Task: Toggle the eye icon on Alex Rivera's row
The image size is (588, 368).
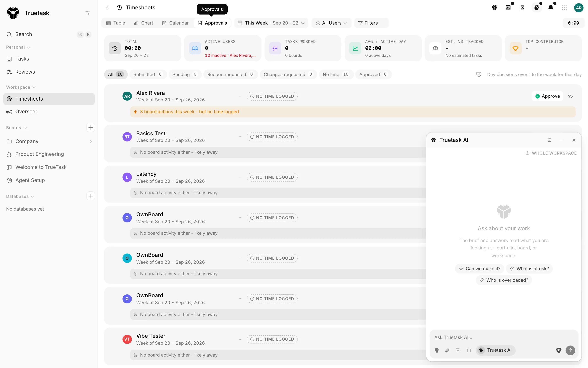Action: pyautogui.click(x=570, y=96)
